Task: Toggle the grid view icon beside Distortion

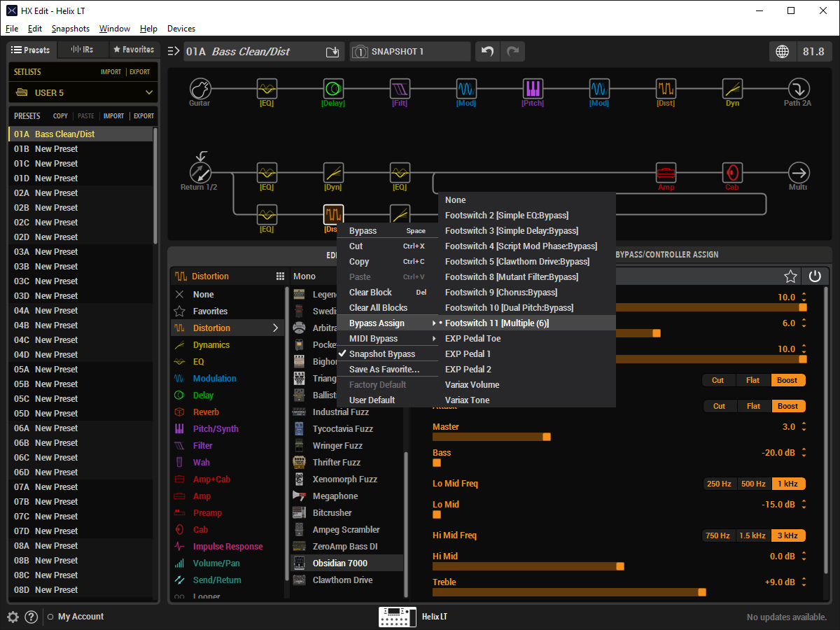Action: tap(280, 276)
